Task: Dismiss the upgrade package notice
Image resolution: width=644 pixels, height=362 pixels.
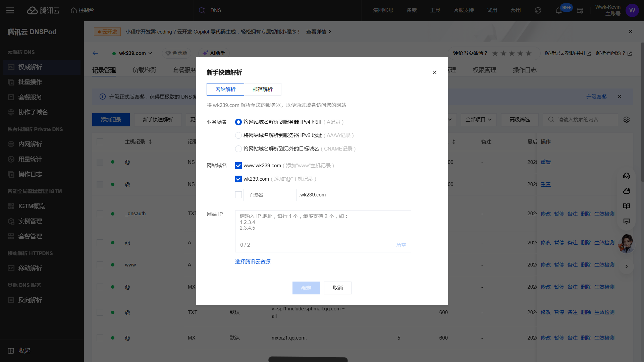Action: pyautogui.click(x=620, y=97)
